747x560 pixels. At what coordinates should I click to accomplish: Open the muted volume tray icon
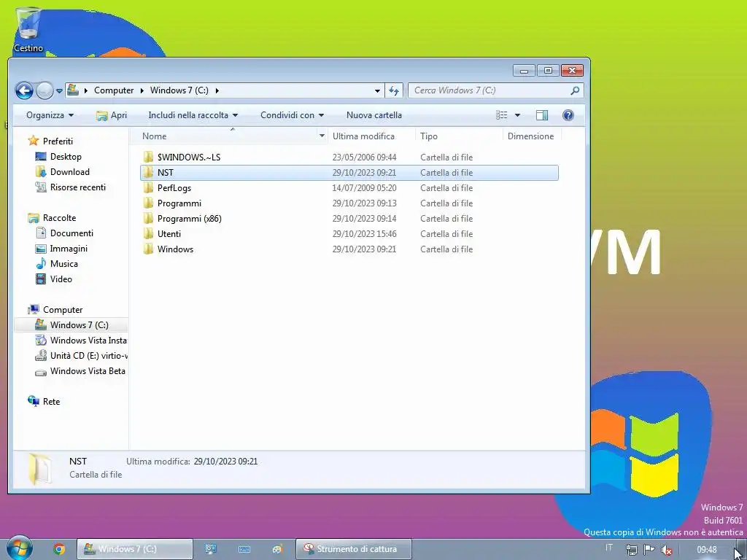[667, 550]
